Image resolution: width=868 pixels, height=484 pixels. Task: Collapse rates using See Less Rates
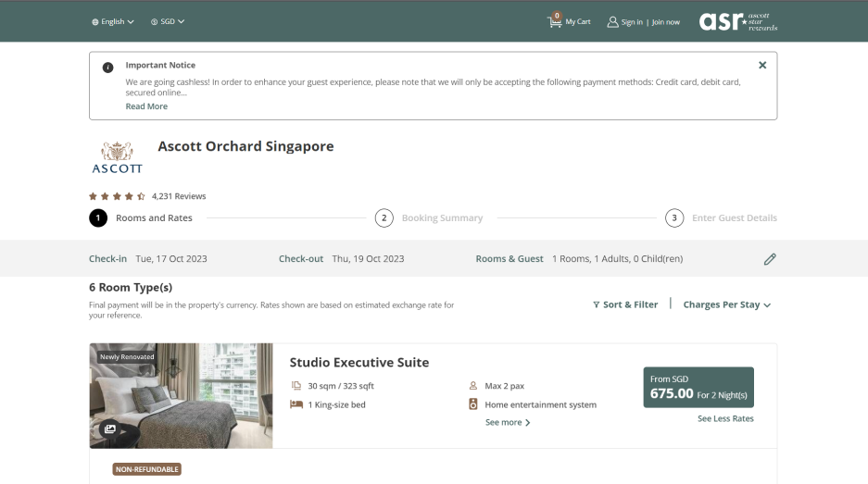pos(725,418)
